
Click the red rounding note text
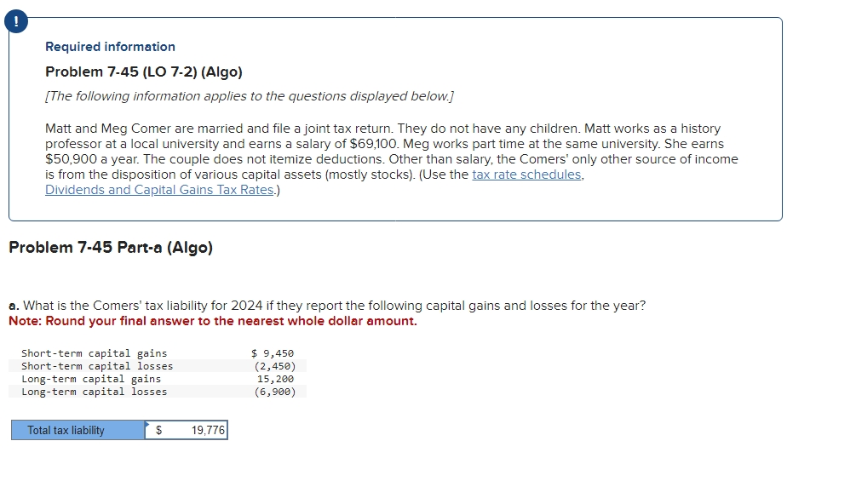pyautogui.click(x=213, y=321)
